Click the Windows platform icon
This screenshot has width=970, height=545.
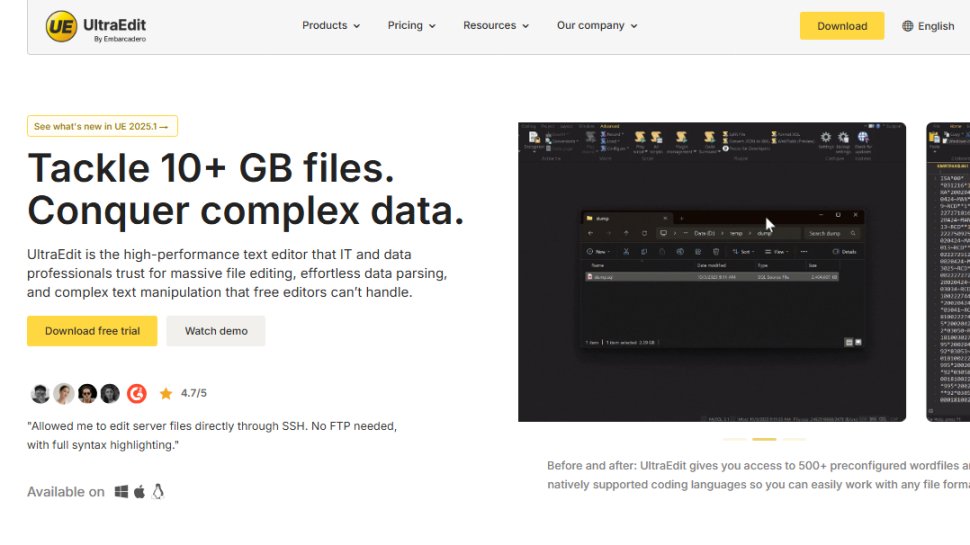coord(121,492)
